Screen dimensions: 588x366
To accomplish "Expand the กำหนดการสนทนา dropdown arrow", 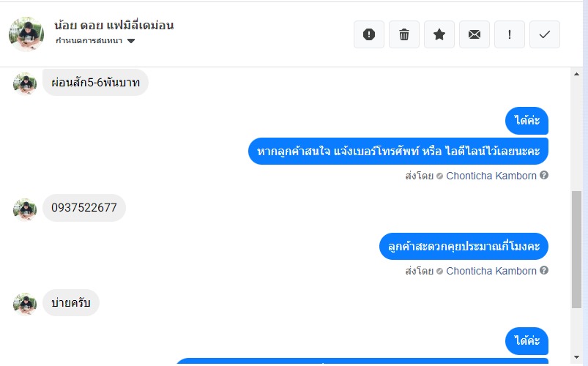I will click(x=131, y=41).
